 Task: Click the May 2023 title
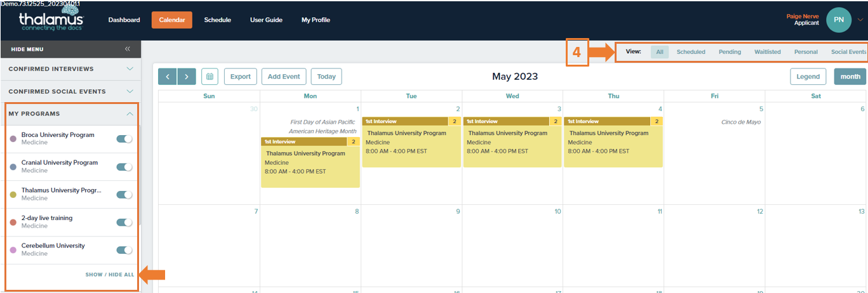(515, 77)
